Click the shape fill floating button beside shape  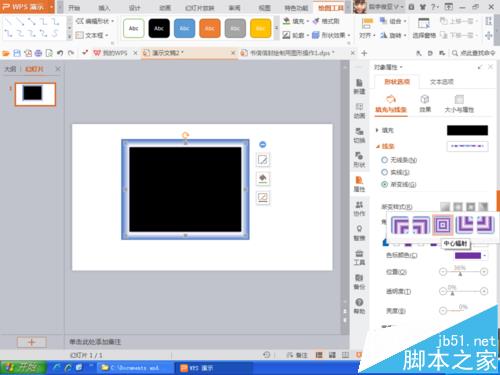(x=263, y=179)
